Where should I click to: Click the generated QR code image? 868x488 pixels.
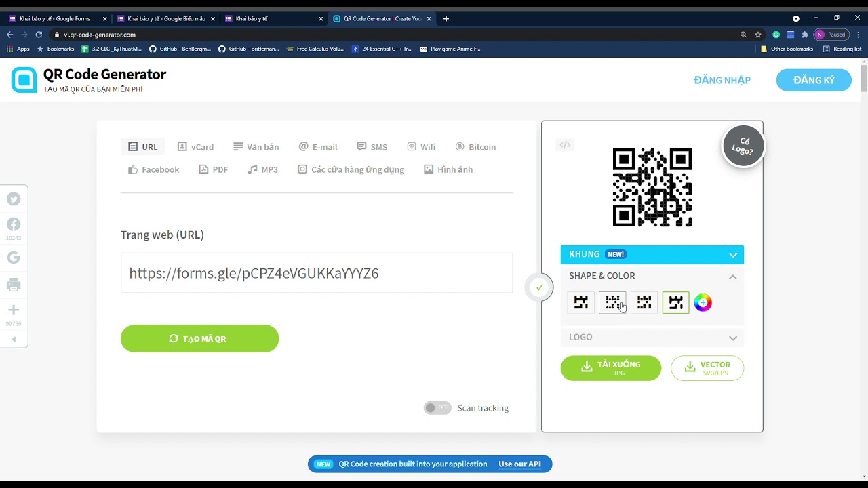pos(652,188)
